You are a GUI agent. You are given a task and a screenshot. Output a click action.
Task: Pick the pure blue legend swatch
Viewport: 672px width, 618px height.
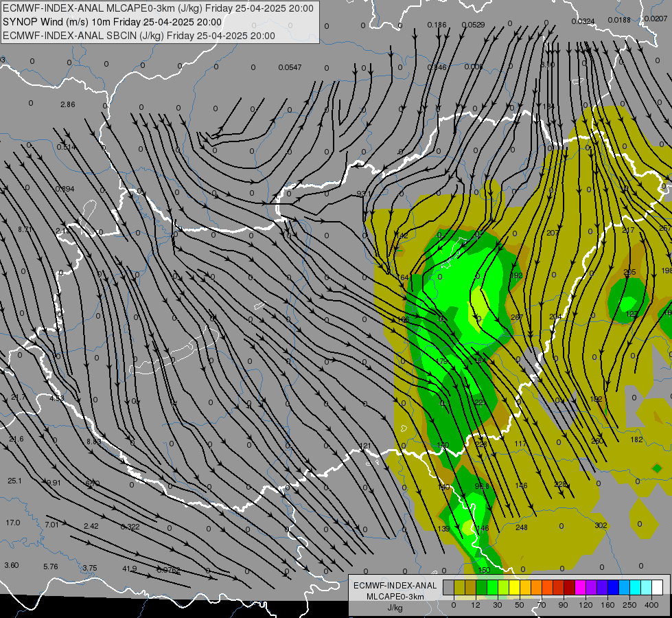point(613,588)
